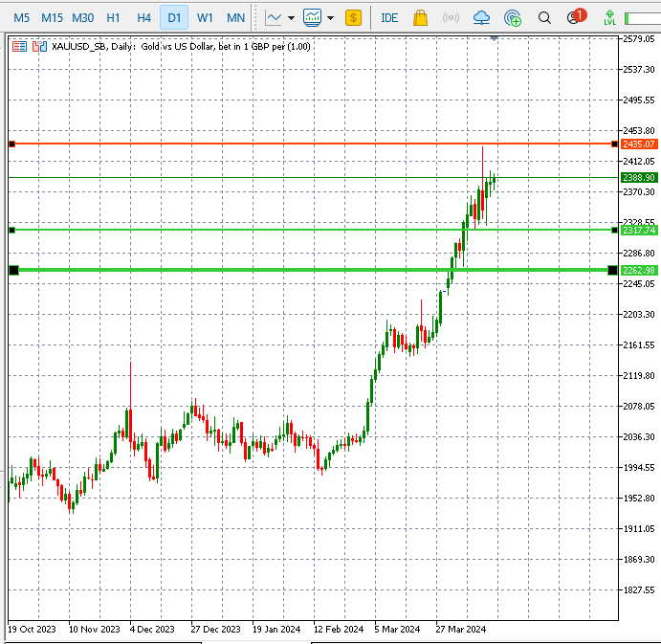Screen dimensions: 661x644
Task: Expand the indicators dropdown arrow
Action: (331, 17)
